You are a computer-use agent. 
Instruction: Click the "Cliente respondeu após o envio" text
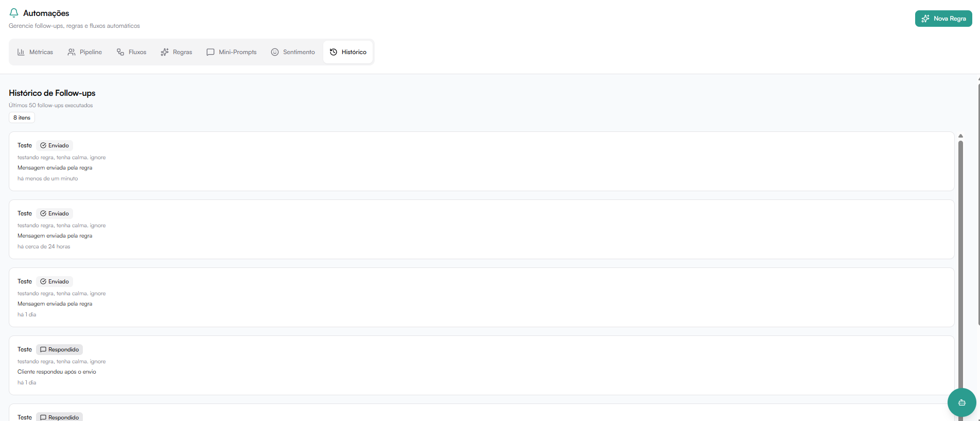(x=57, y=372)
